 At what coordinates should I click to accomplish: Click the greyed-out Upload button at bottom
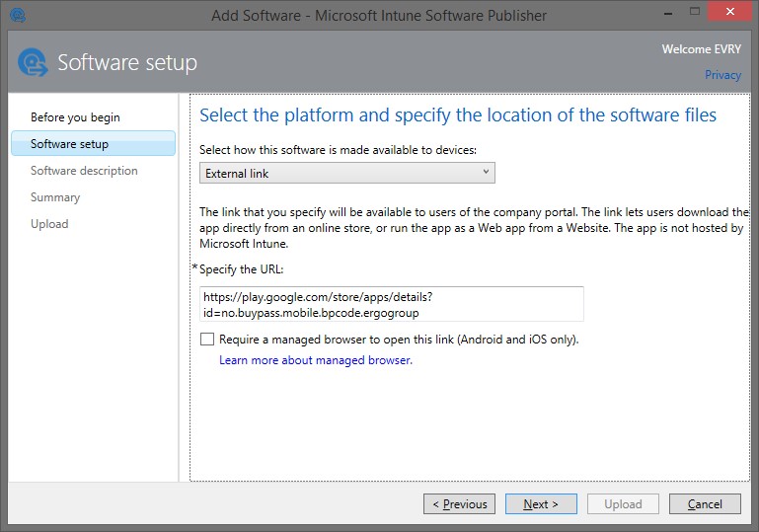pyautogui.click(x=623, y=504)
